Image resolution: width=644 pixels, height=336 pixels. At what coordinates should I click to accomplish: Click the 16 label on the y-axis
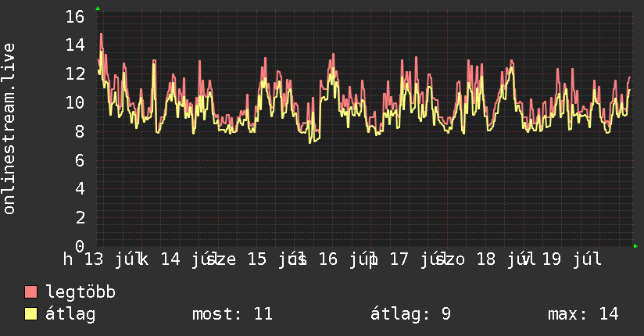75,16
